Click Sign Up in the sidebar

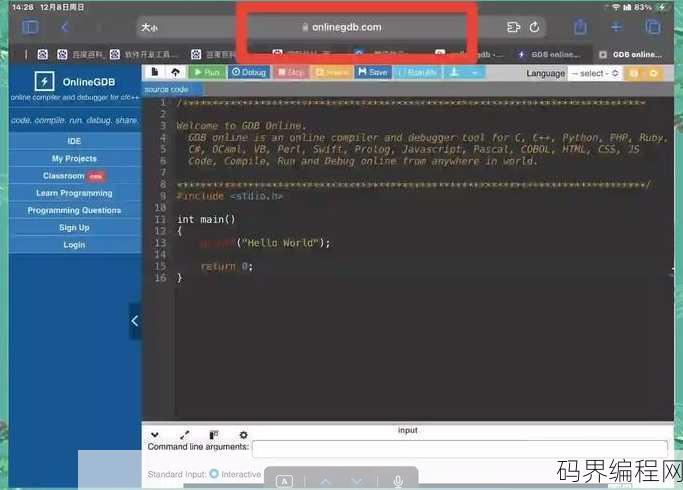coord(74,228)
